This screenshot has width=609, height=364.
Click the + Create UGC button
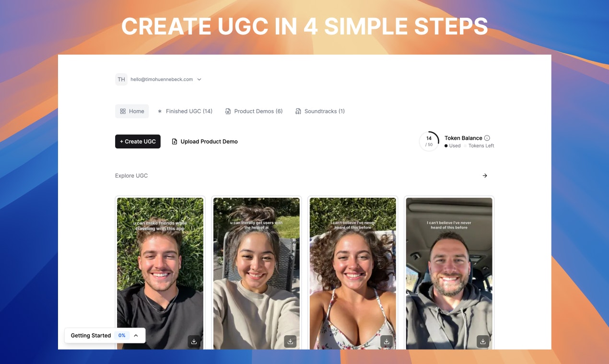(x=138, y=141)
